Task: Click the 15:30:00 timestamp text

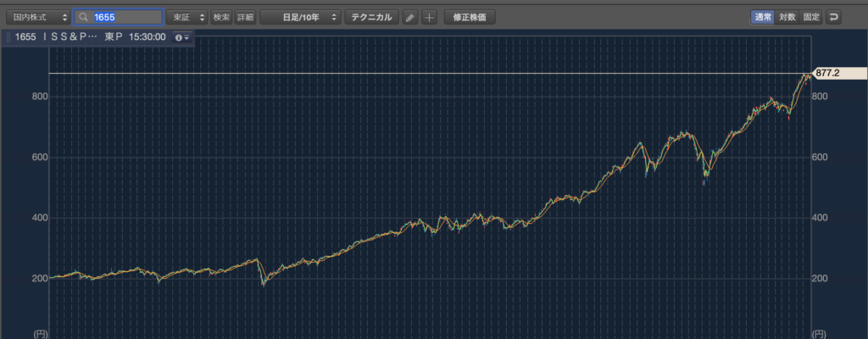Action: [x=147, y=37]
